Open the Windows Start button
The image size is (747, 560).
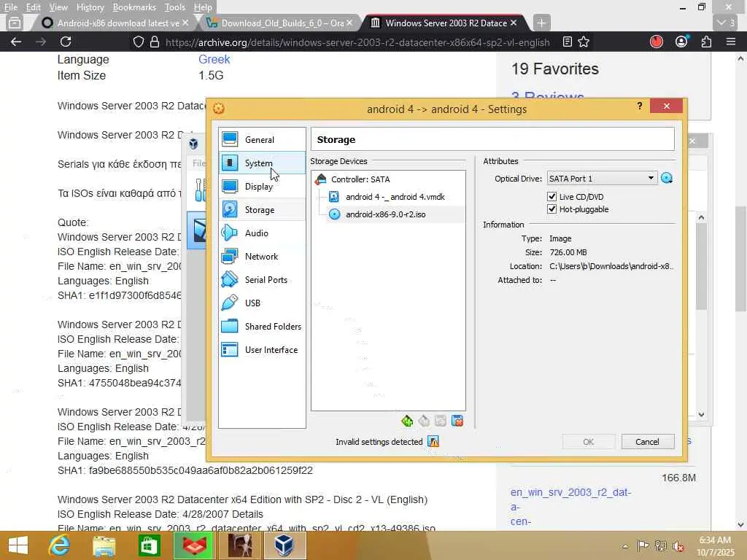click(18, 545)
